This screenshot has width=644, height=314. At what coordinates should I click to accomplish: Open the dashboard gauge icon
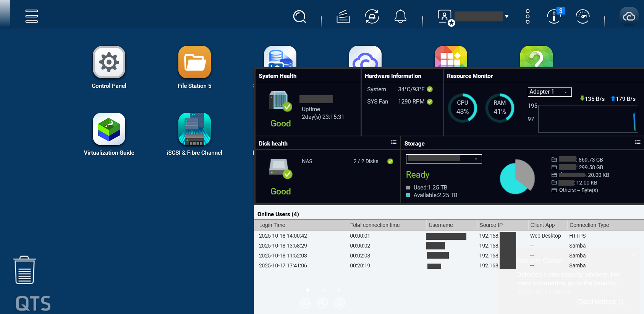(x=583, y=16)
